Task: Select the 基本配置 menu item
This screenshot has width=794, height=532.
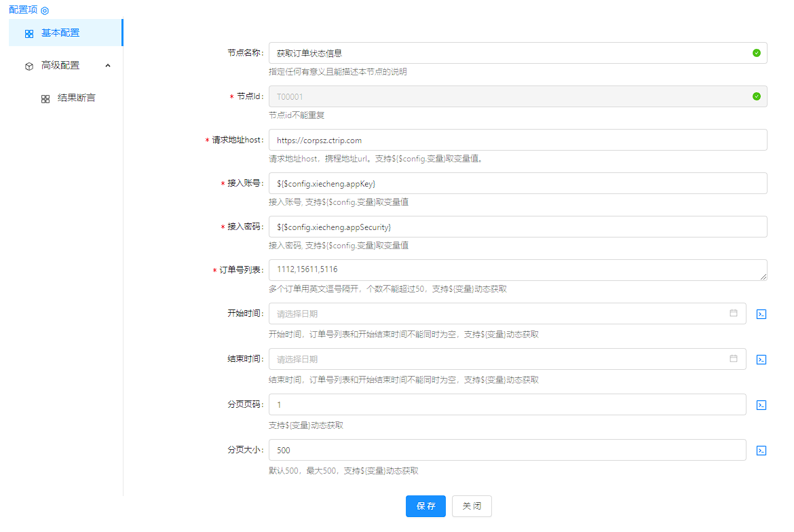Action: point(60,33)
